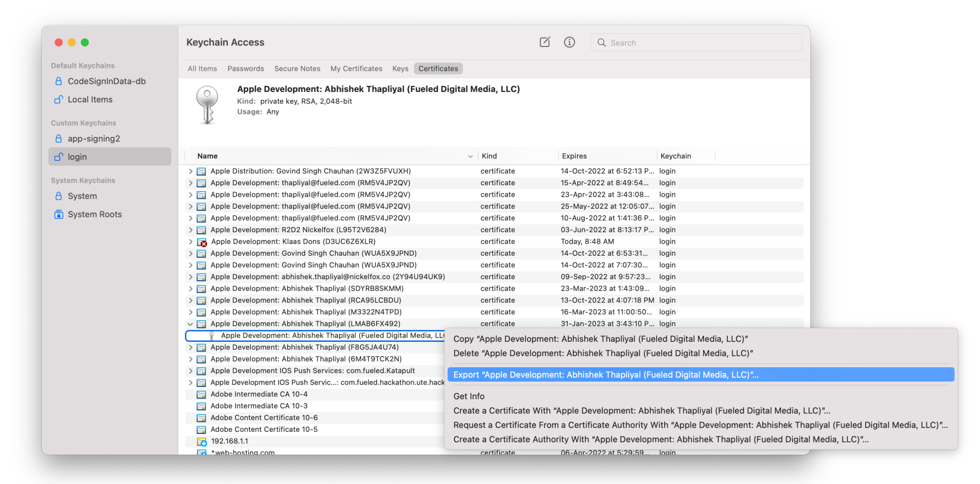
Task: Select Get Info from context menu
Action: pyautogui.click(x=701, y=396)
